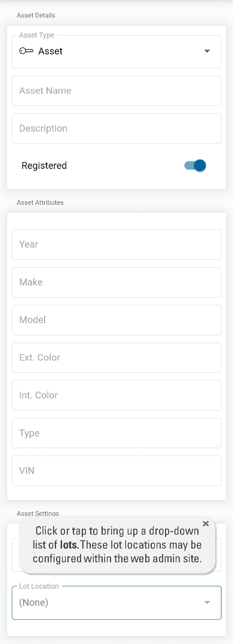
Task: Click the drop-down list of lots tooltip text
Action: coord(117,545)
